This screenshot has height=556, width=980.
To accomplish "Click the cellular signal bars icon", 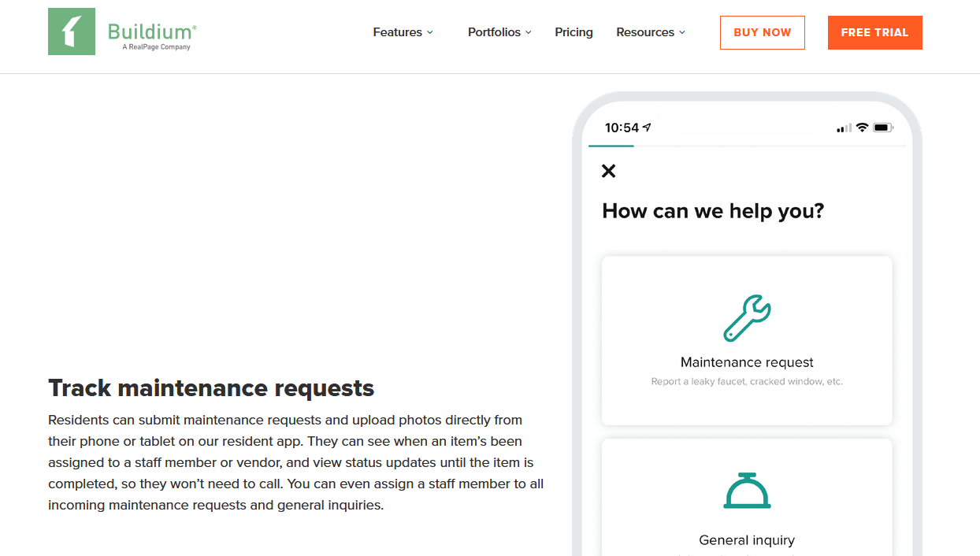I will [x=845, y=128].
